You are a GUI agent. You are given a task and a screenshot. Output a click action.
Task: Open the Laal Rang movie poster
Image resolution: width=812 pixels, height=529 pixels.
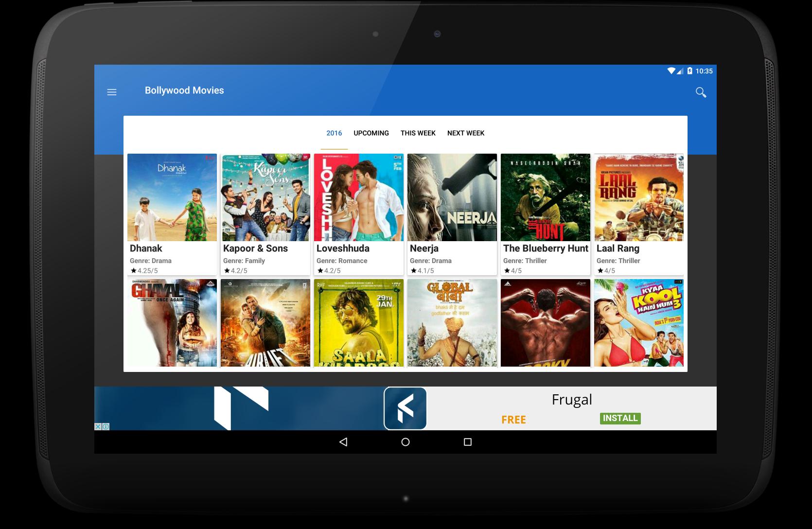coord(639,197)
